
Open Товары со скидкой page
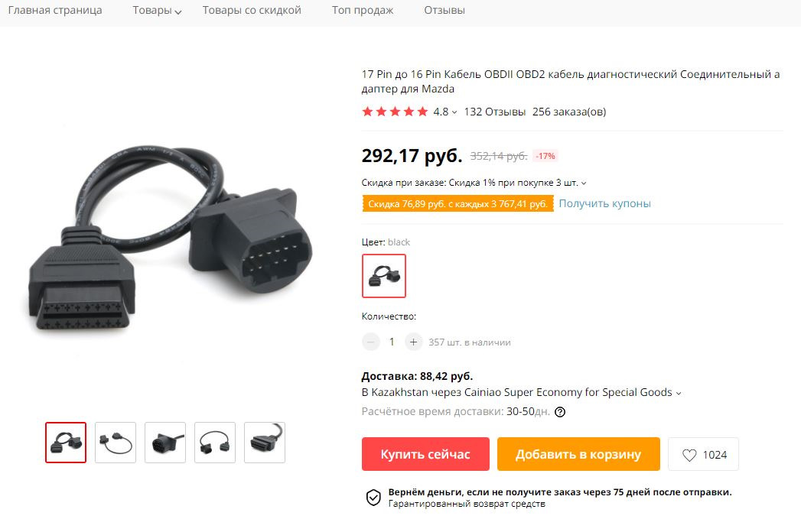click(x=252, y=10)
